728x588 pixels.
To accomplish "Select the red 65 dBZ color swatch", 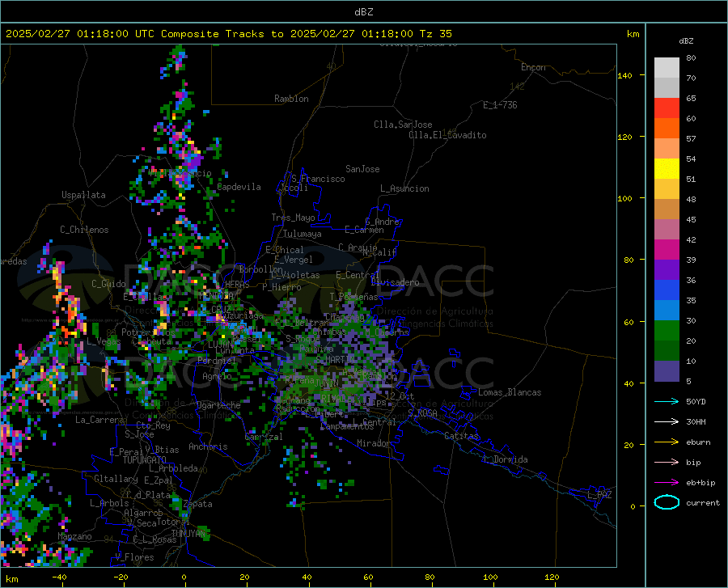I will pyautogui.click(x=667, y=108).
